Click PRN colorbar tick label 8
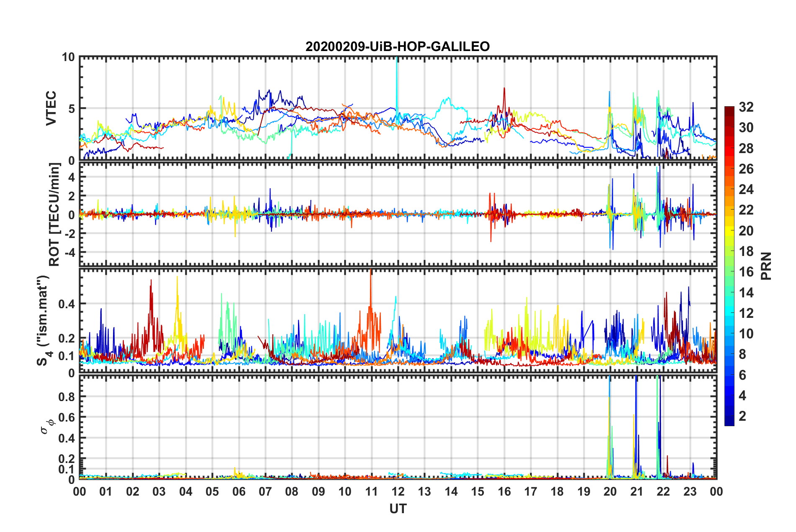This screenshot has width=796, height=532. coord(742,354)
